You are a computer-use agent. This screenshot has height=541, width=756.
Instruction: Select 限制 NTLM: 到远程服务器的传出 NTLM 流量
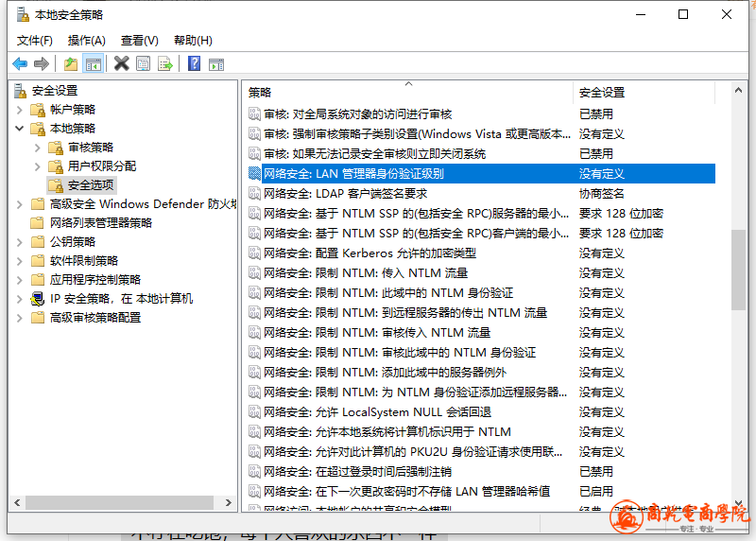pos(482,313)
